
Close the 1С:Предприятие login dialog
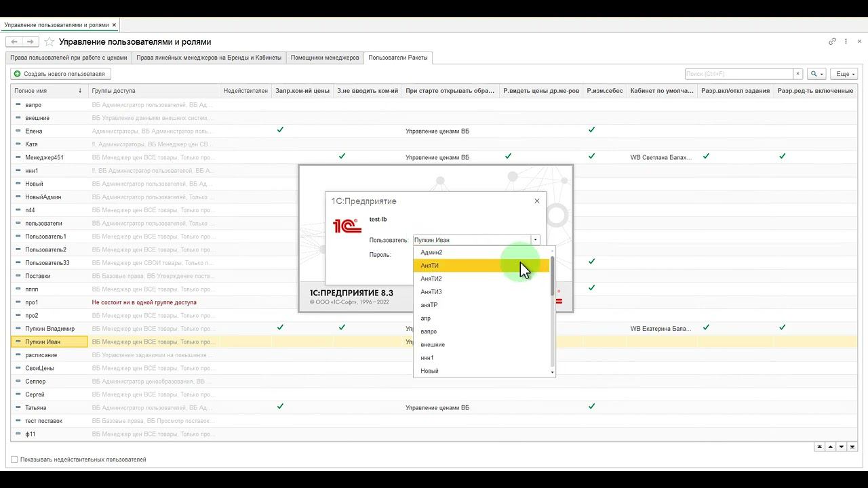coord(537,201)
